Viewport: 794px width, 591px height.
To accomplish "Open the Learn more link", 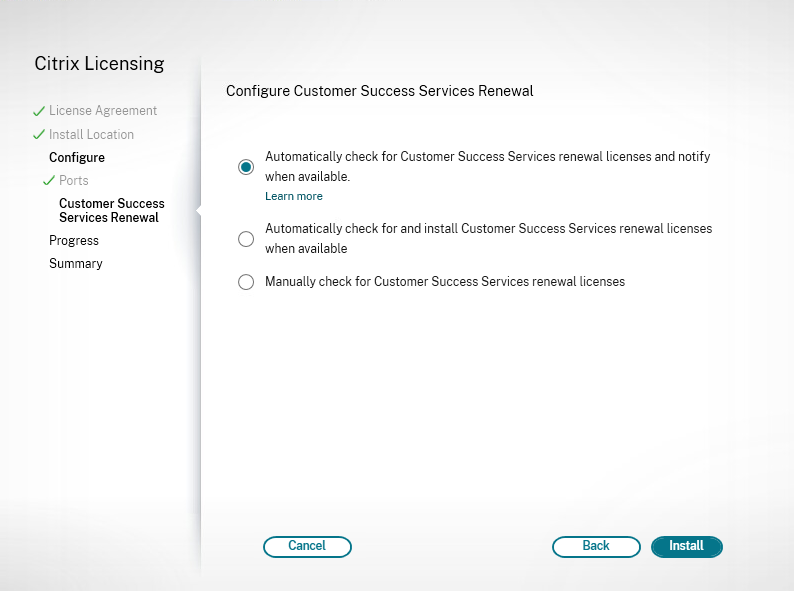I will point(294,197).
